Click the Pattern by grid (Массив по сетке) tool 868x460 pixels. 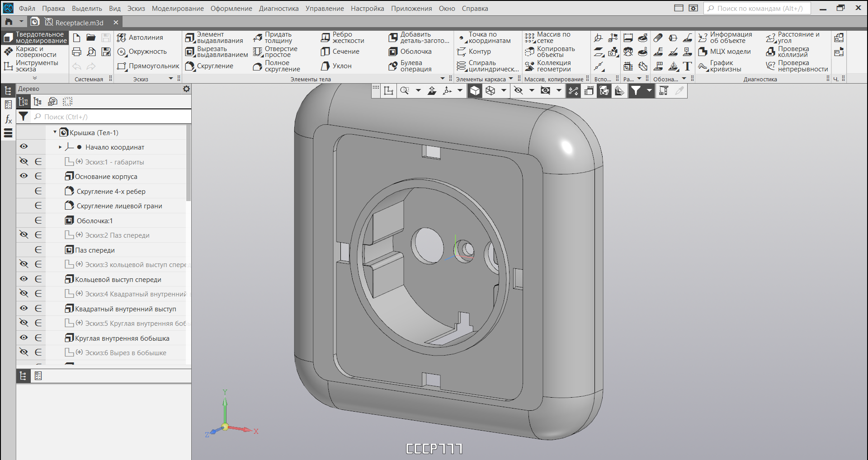coord(548,38)
